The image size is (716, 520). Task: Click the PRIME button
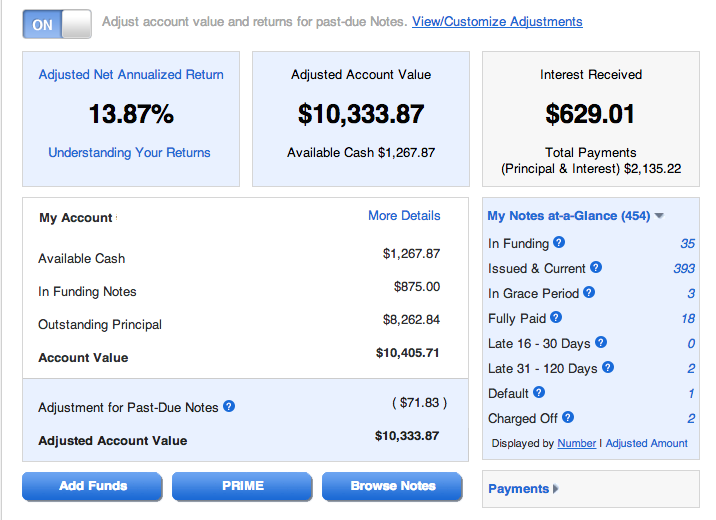click(x=242, y=486)
